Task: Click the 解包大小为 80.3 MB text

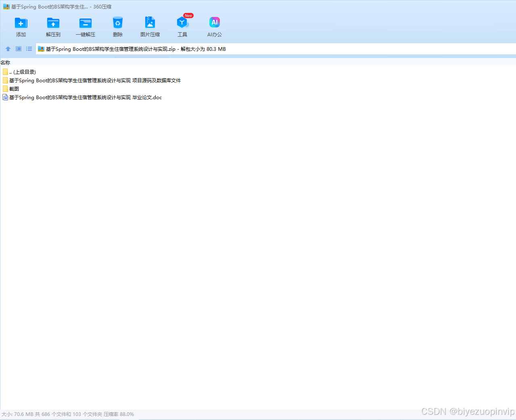Action: (203, 49)
